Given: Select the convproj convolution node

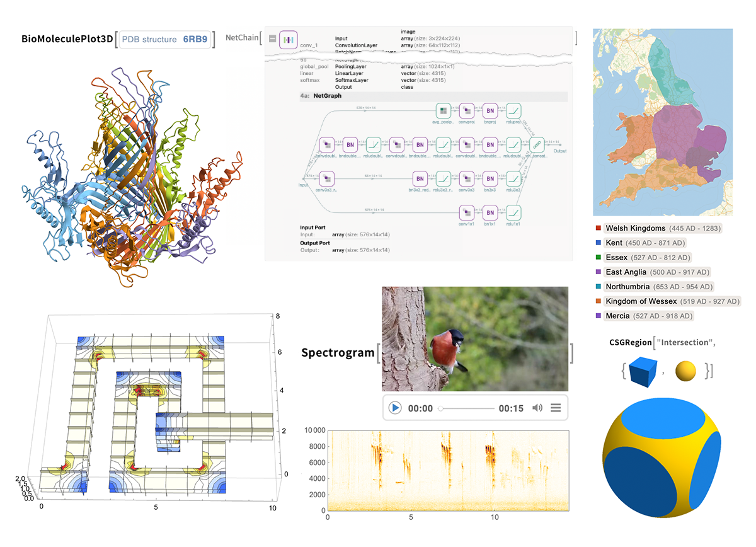Looking at the screenshot, I should click(467, 110).
